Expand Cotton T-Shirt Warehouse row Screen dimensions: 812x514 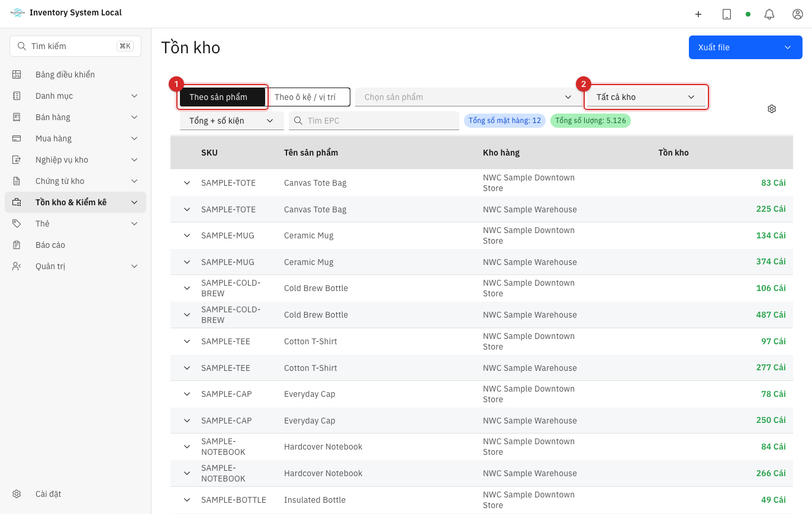pyautogui.click(x=187, y=368)
